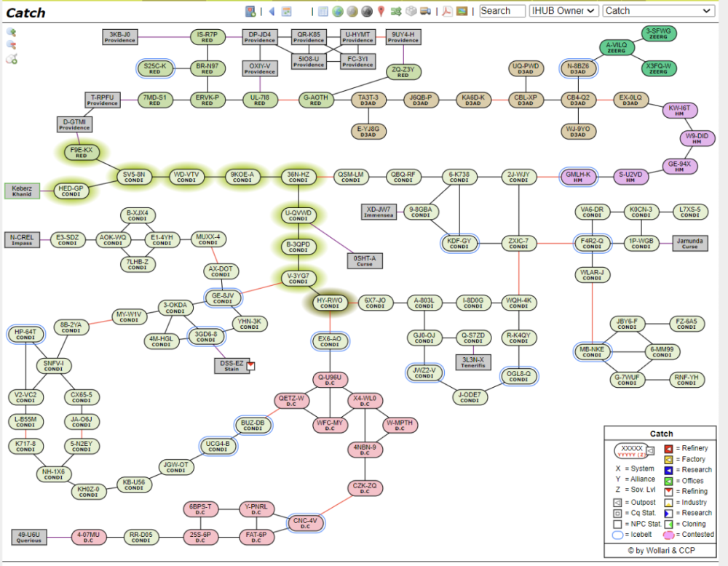Click the blue back arrow icon

coord(272,11)
